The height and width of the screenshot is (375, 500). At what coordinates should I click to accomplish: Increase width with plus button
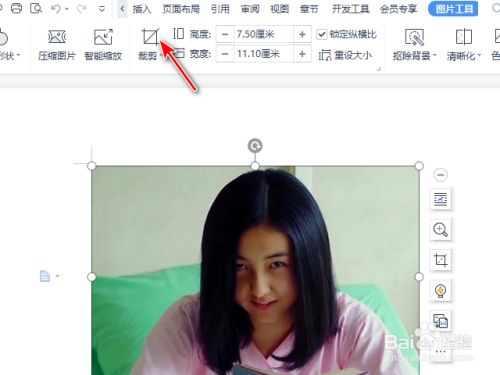tap(302, 54)
